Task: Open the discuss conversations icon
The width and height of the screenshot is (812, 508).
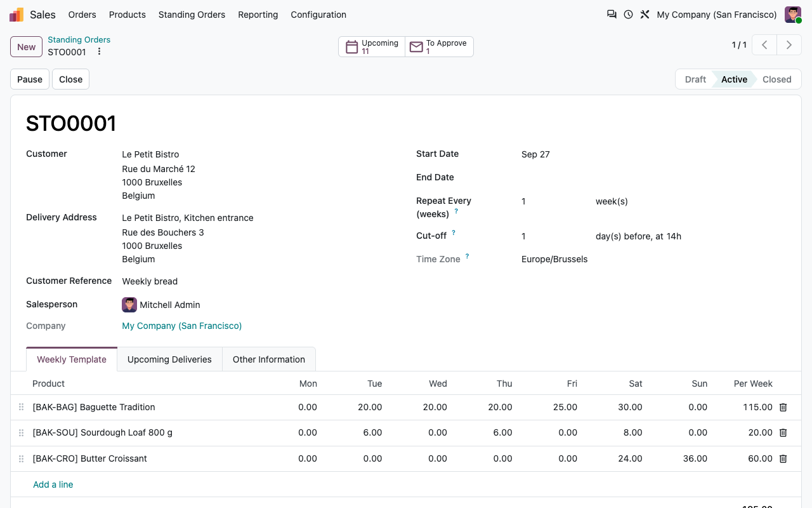Action: [x=612, y=15]
